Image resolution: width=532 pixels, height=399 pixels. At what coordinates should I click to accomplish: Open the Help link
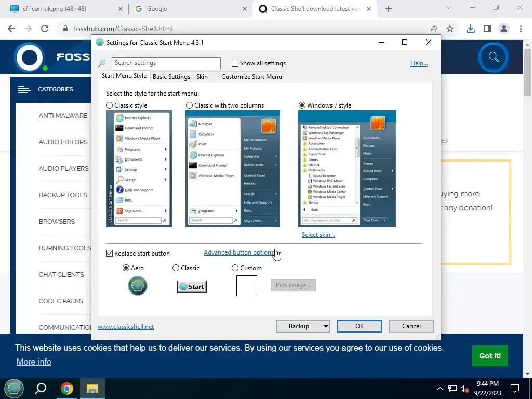pyautogui.click(x=419, y=63)
